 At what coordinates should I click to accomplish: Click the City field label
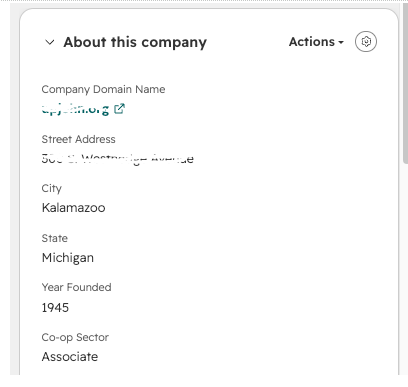[52, 188]
